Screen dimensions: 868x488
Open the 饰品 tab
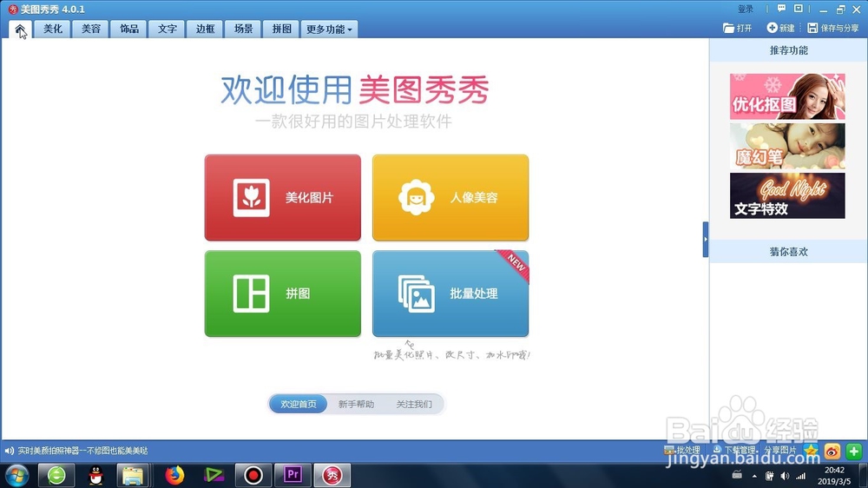coord(129,29)
